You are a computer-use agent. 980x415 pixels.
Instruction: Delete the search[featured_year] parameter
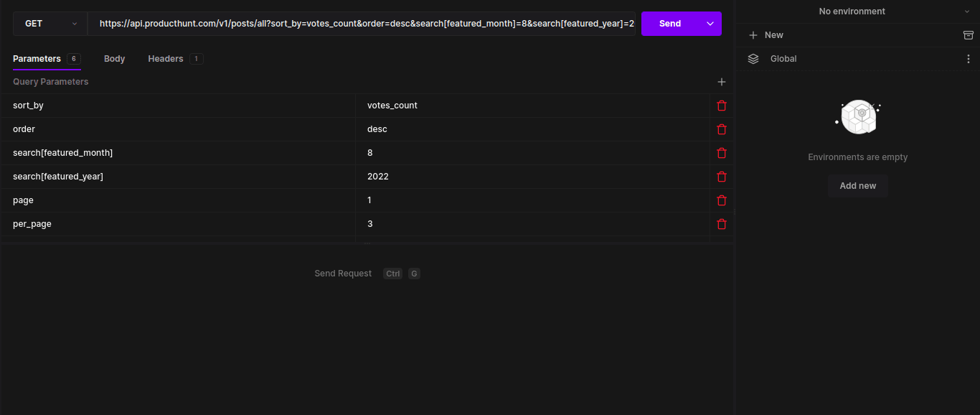point(722,177)
